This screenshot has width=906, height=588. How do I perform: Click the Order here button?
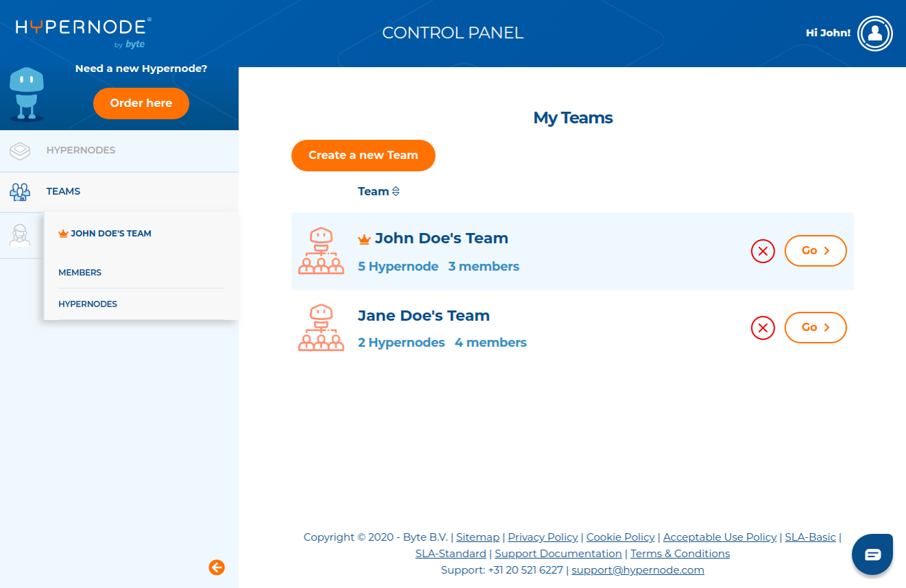coord(140,103)
